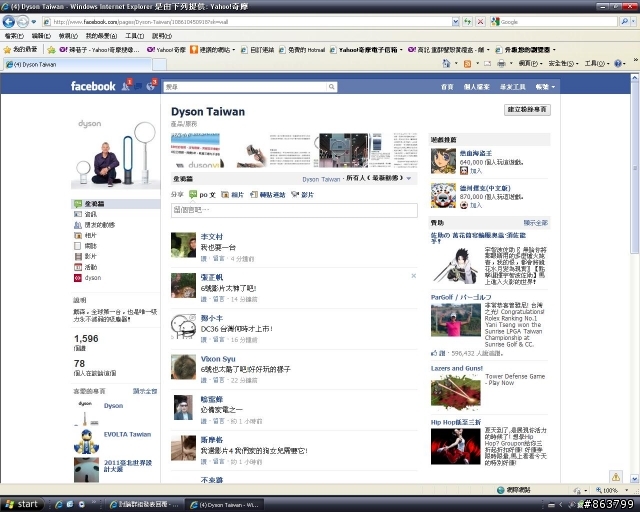Click the po 文 status share option
Image resolution: width=640 pixels, height=512 pixels.
(203, 195)
